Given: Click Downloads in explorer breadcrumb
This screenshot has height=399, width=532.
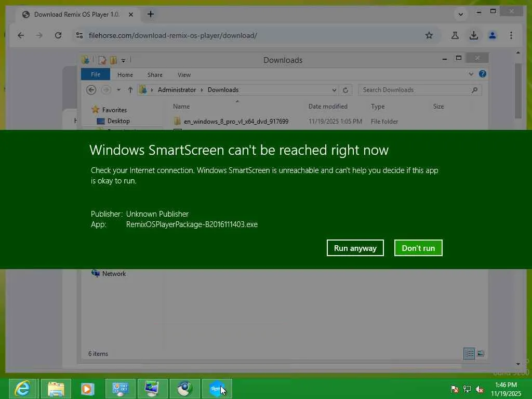Looking at the screenshot, I should tap(223, 90).
